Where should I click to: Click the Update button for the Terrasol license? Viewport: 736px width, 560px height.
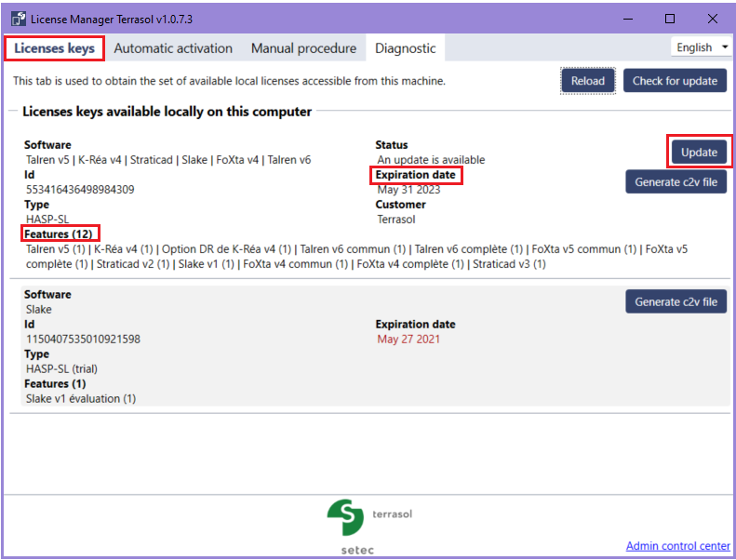coord(699,152)
